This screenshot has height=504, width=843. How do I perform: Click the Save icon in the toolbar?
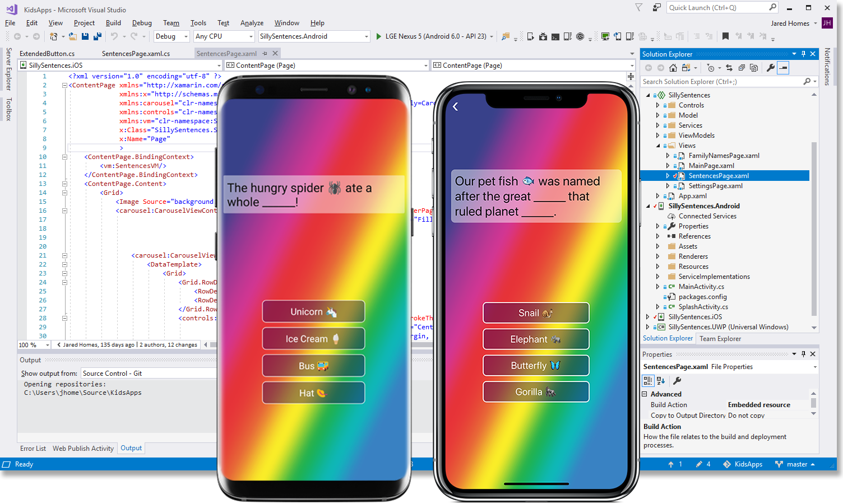pyautogui.click(x=85, y=36)
